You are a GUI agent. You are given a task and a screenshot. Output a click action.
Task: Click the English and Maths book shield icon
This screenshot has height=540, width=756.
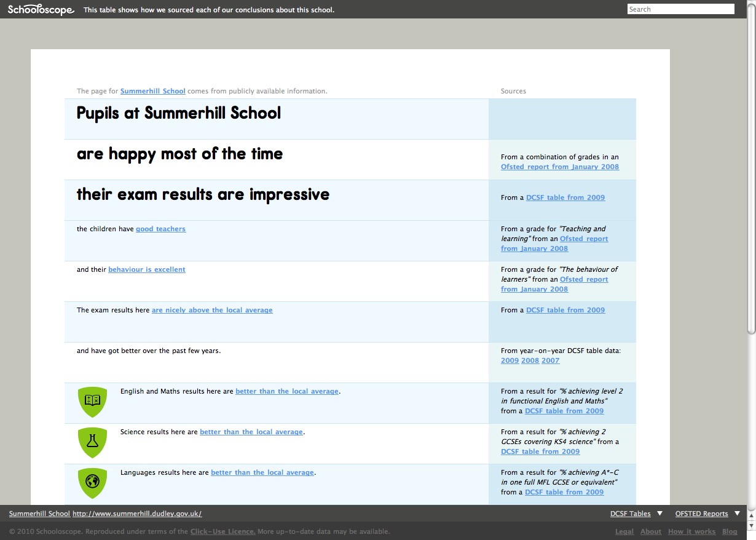(92, 401)
